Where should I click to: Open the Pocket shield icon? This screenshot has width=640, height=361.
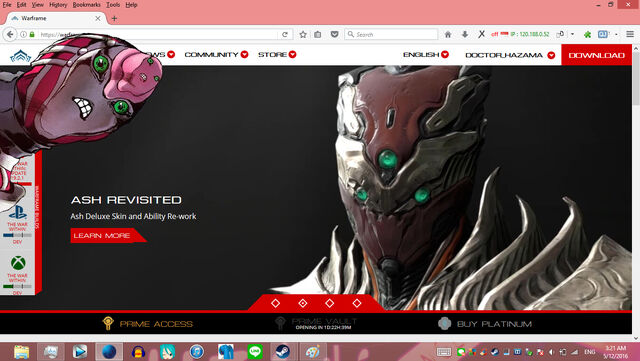[x=334, y=35]
